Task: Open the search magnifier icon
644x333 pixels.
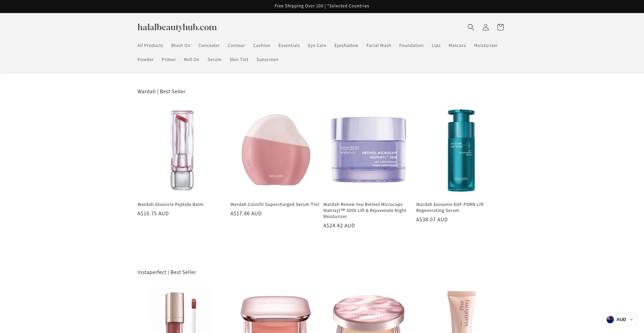Action: point(471,27)
